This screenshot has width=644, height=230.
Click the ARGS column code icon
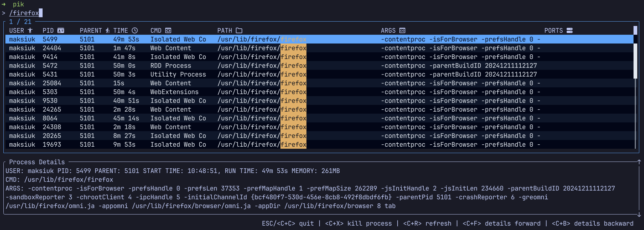pyautogui.click(x=402, y=30)
